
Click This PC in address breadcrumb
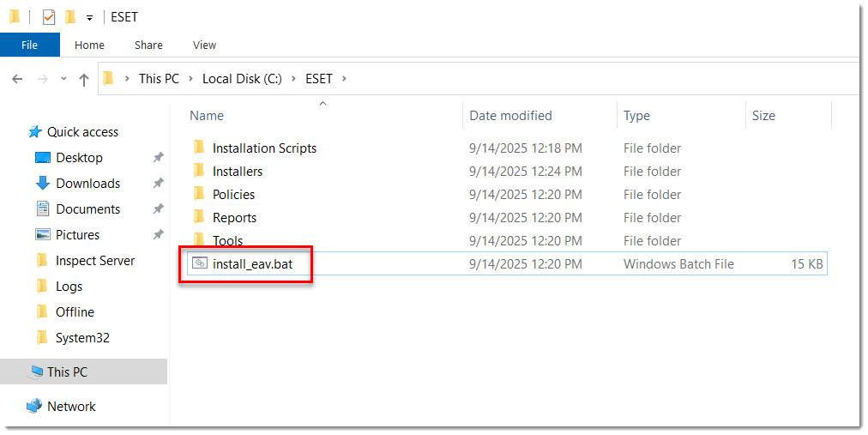click(159, 79)
